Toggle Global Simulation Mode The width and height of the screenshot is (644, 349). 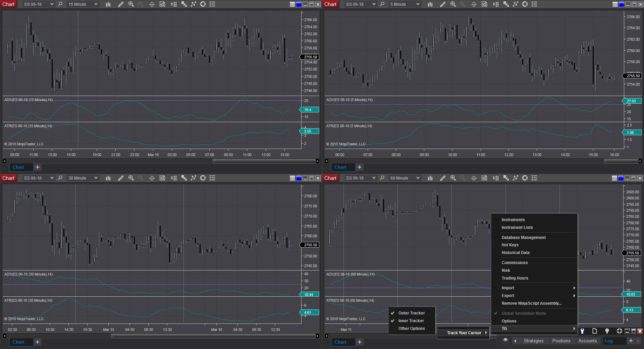tap(534, 313)
